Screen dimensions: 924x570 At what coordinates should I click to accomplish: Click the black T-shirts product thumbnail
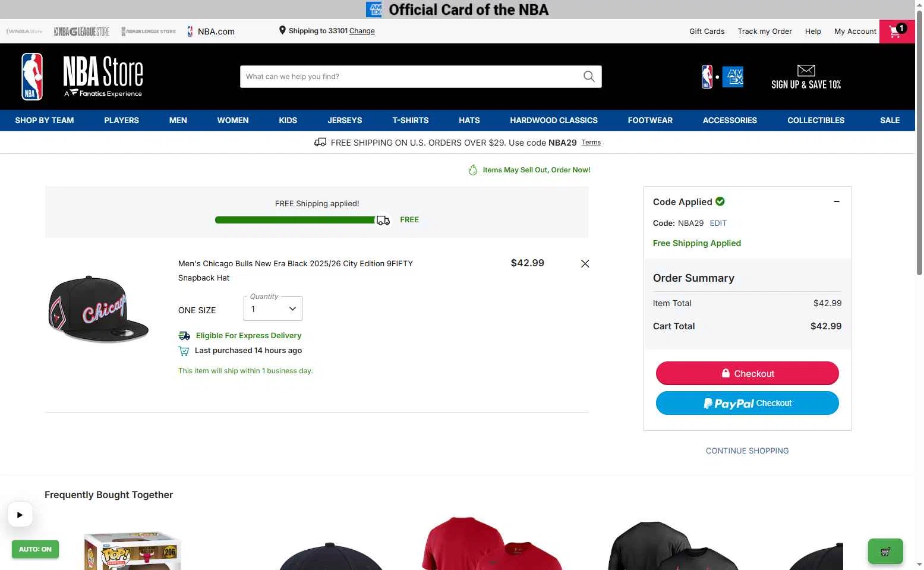pos(673,546)
